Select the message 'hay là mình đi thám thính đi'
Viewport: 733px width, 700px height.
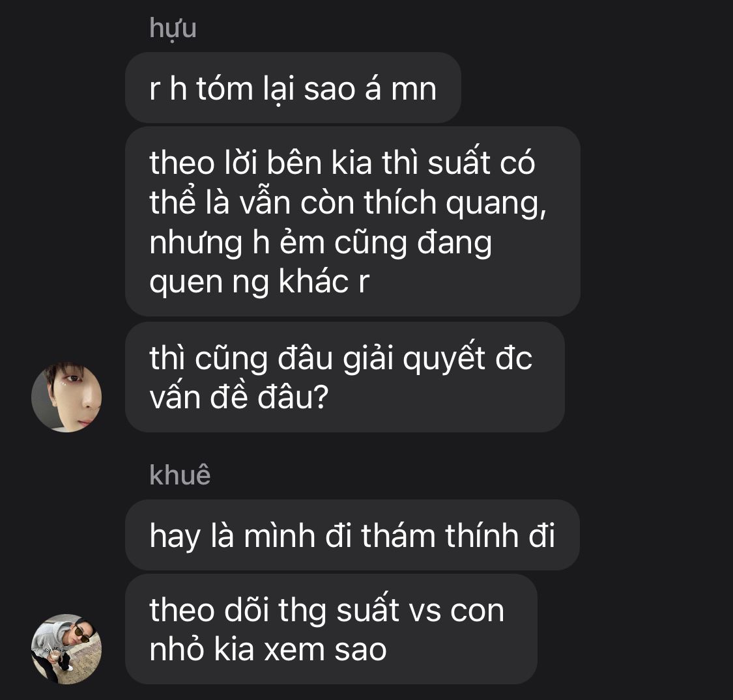352,535
